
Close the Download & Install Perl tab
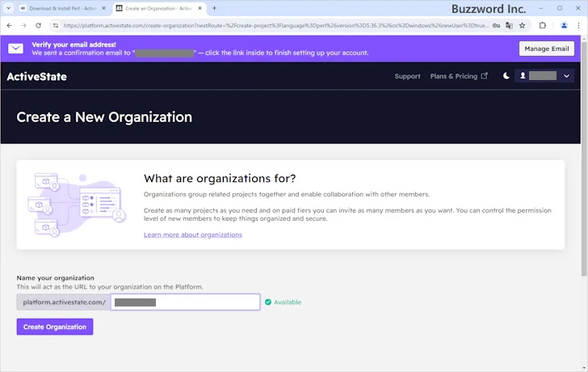(104, 8)
